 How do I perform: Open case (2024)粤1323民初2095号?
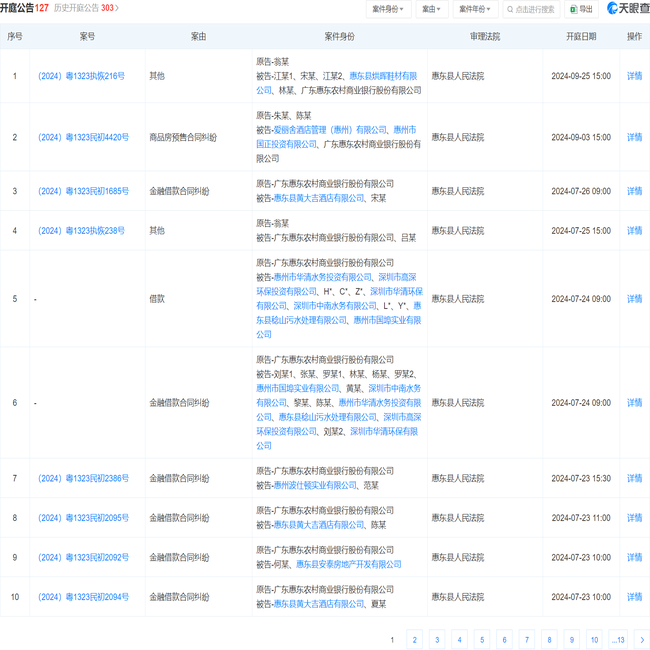83,518
